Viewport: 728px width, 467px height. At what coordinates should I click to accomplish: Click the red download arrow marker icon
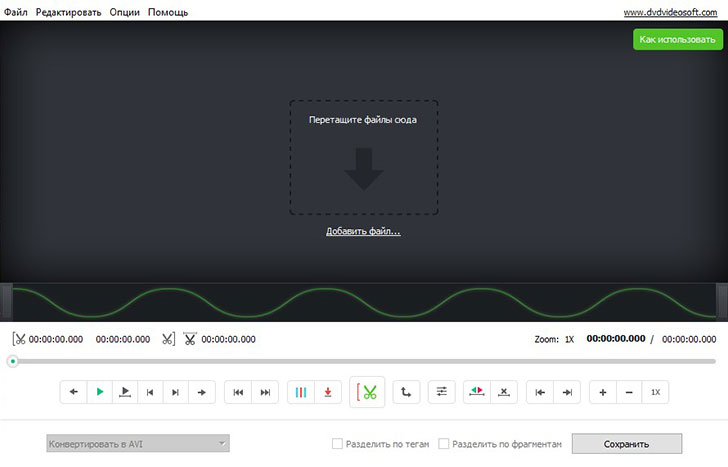(327, 393)
